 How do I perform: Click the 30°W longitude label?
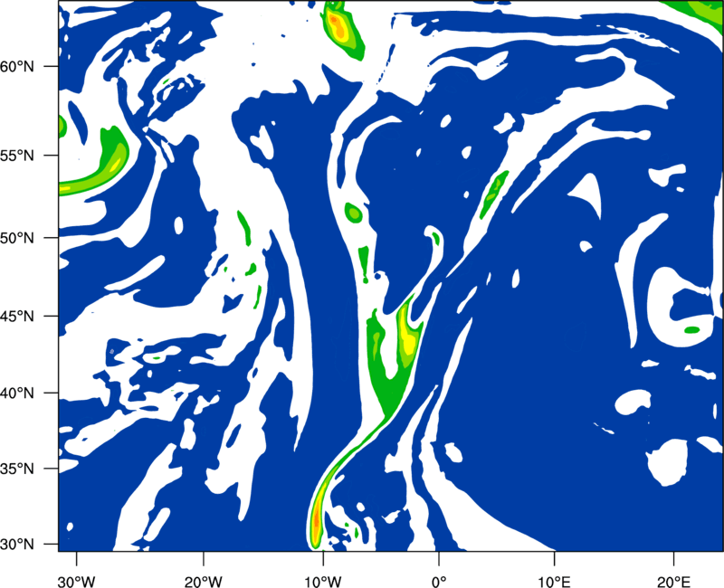(x=76, y=582)
